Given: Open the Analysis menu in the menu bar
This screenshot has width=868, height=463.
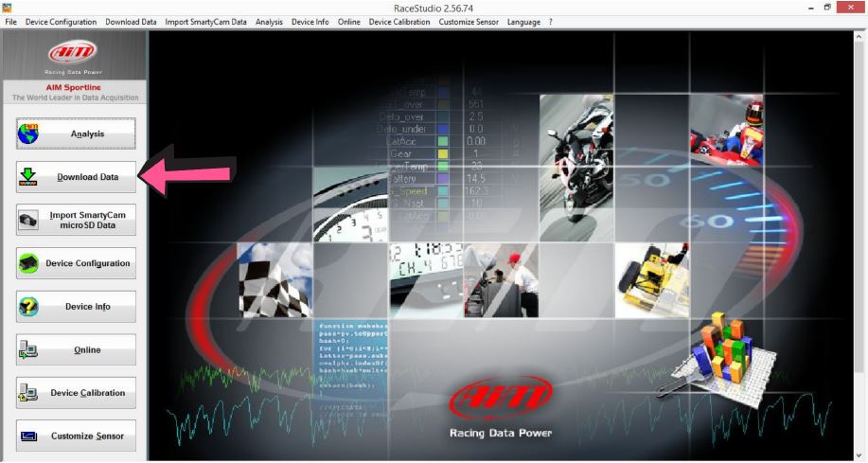Looking at the screenshot, I should click(269, 22).
